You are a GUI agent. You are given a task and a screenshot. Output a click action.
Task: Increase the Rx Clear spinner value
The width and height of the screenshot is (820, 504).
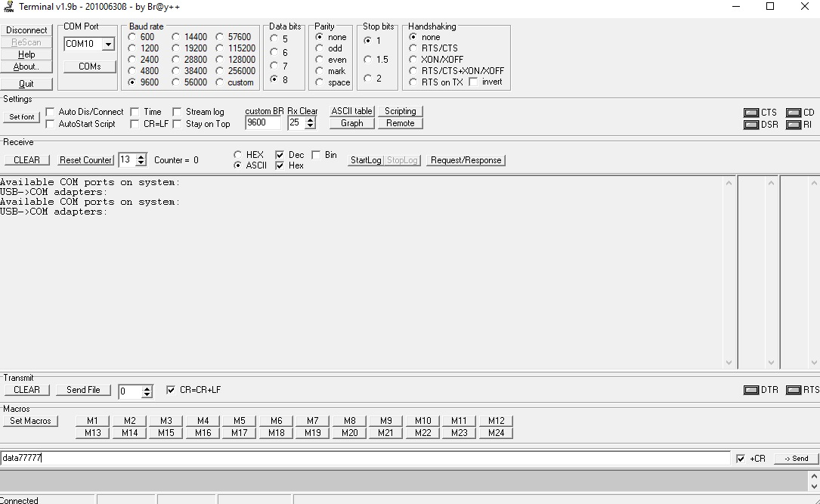[311, 119]
